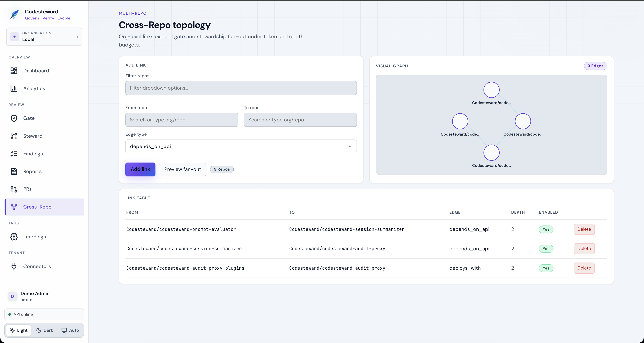Click the sun icon for Light theme
The height and width of the screenshot is (343, 644).
[x=12, y=330]
